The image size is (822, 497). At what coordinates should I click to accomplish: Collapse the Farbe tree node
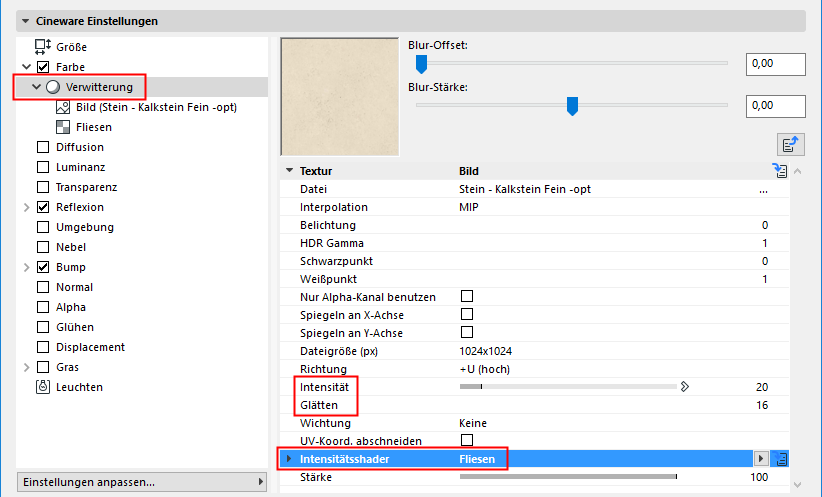[x=26, y=67]
